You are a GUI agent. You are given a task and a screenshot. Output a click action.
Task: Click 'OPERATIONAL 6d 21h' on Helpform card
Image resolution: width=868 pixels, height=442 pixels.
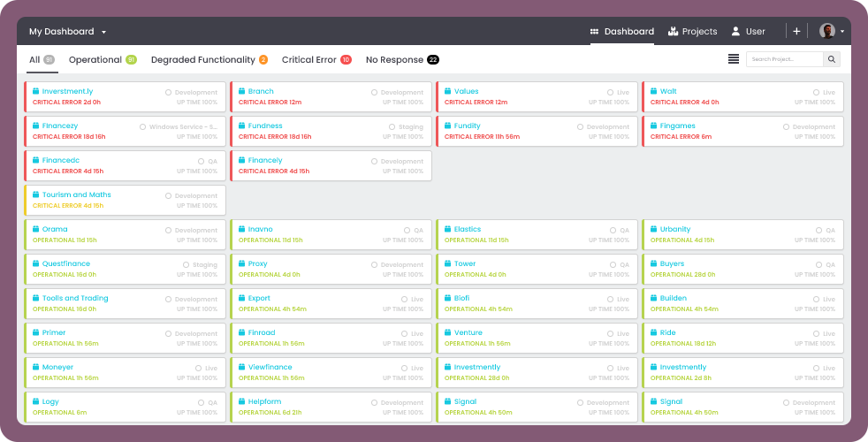(270, 413)
